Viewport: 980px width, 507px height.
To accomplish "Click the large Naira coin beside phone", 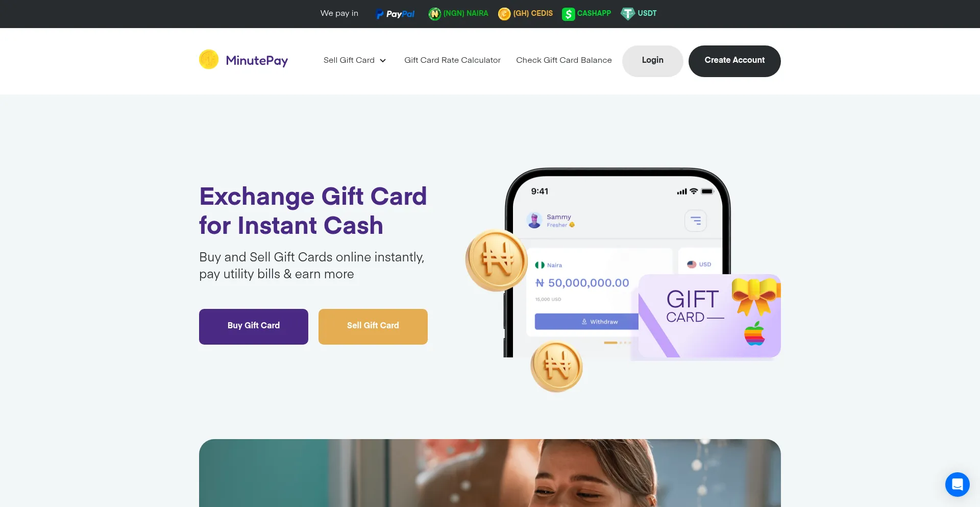I will pos(496,260).
